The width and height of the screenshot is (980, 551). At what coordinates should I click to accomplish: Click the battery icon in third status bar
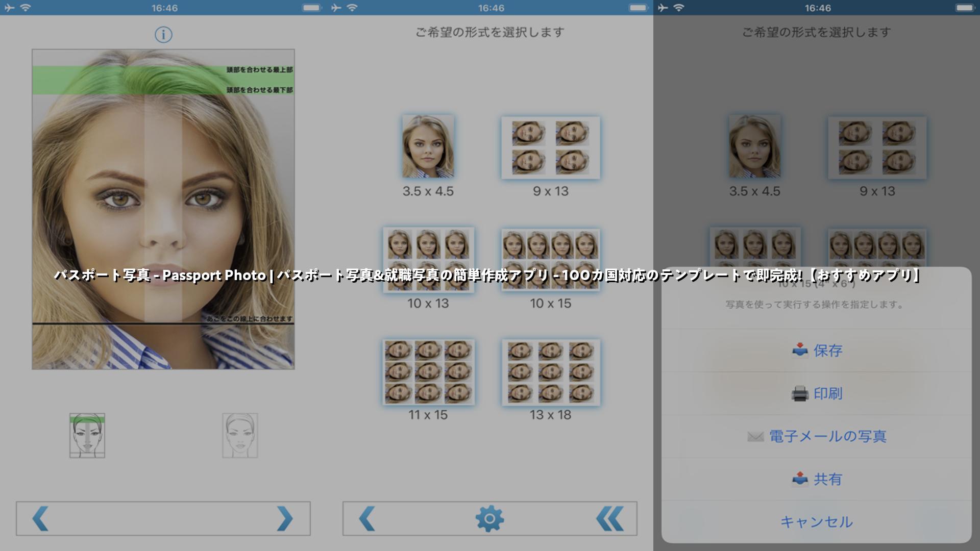(965, 8)
